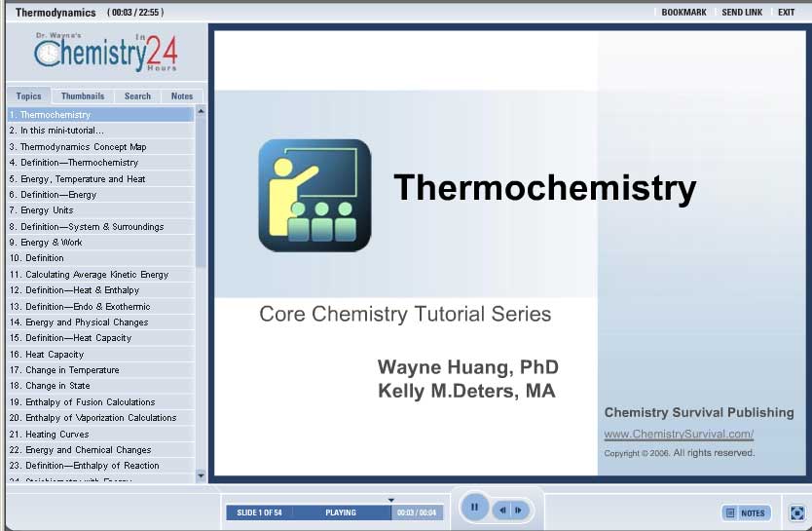Click the teacher classroom slide icon
Screen dimensions: 812x531
[x=314, y=195]
